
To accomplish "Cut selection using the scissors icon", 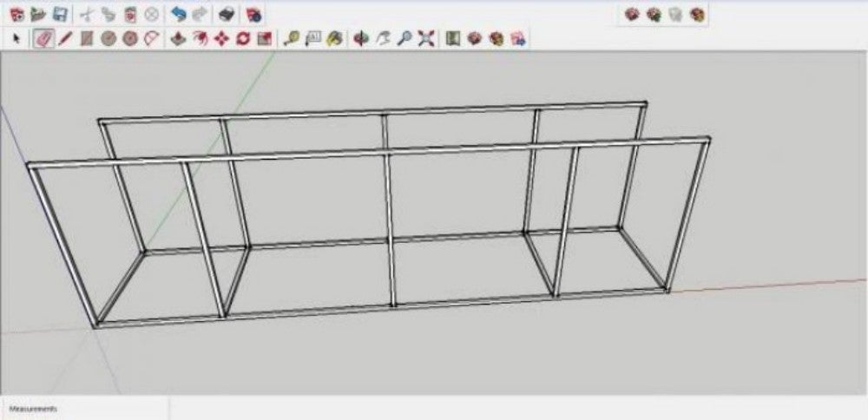I will point(87,15).
